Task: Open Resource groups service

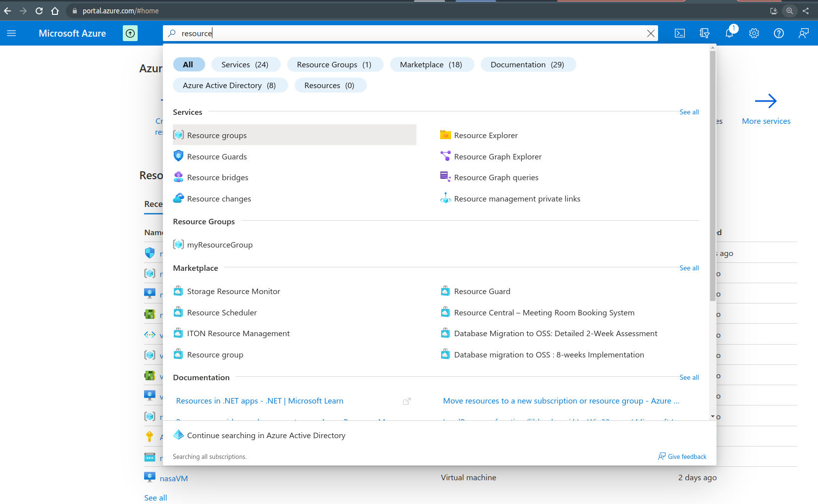Action: 217,135
